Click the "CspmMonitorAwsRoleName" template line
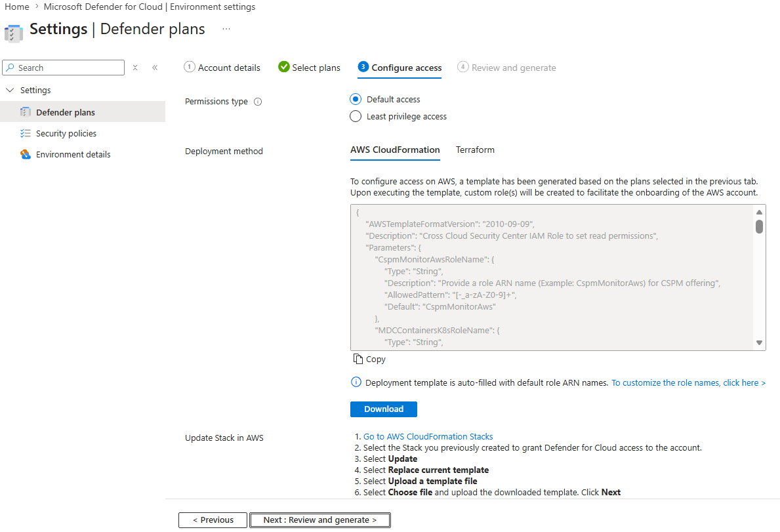The width and height of the screenshot is (780, 532). 434,260
